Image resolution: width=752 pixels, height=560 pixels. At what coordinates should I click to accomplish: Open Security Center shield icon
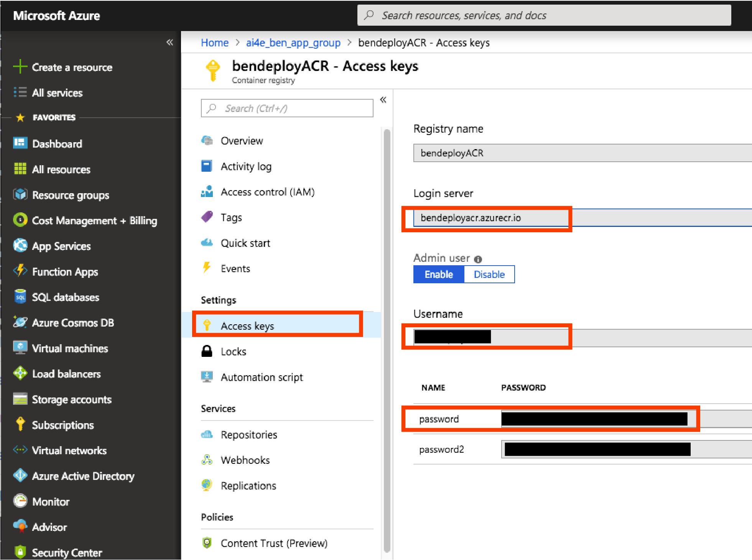pyautogui.click(x=20, y=552)
